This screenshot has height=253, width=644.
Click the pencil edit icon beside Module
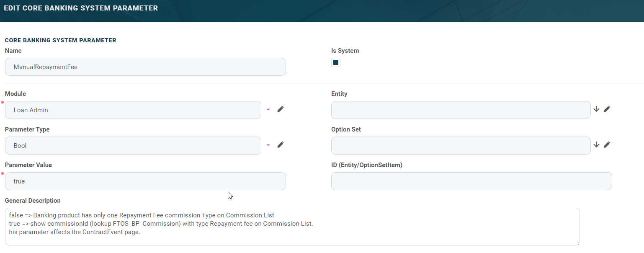(x=281, y=109)
